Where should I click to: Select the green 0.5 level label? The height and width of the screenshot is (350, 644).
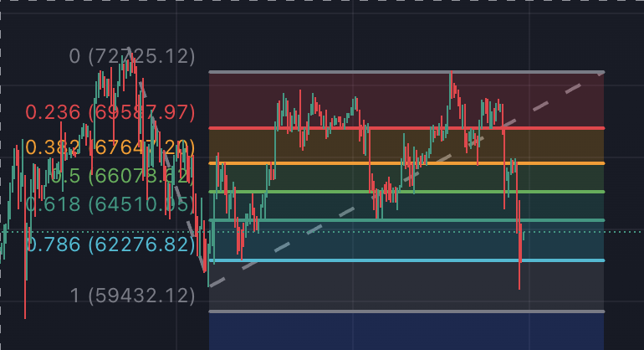(121, 176)
